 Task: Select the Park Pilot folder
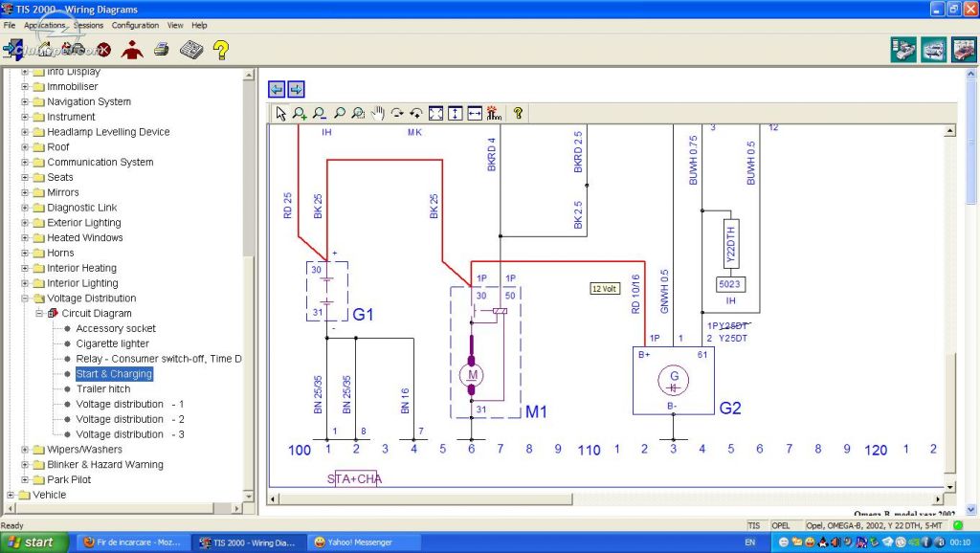[x=69, y=479]
